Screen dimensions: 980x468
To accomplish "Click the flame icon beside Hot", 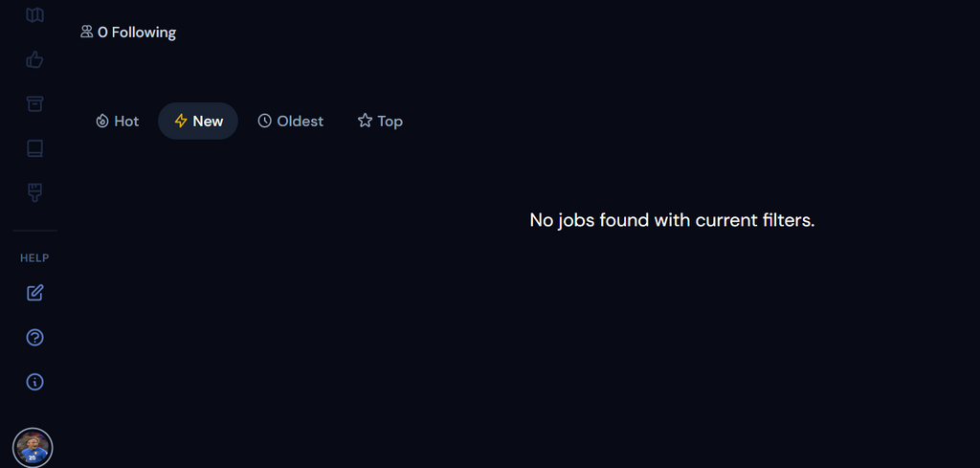I will tap(102, 122).
